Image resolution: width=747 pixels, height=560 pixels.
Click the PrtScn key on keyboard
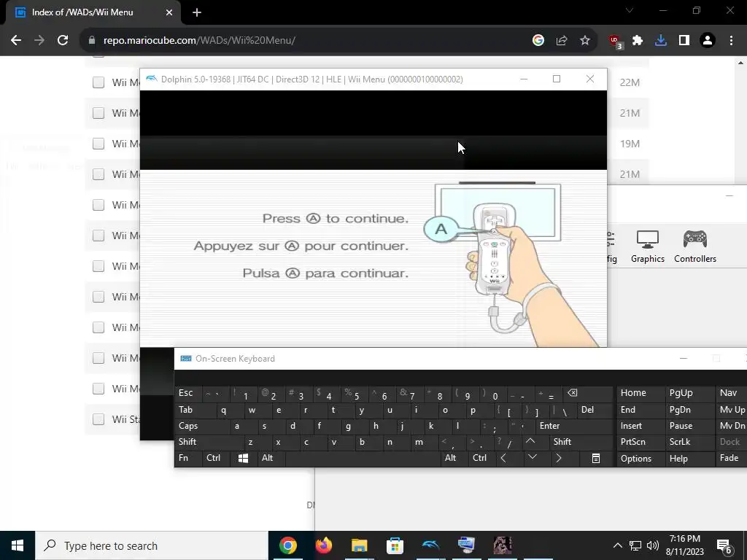coord(640,442)
